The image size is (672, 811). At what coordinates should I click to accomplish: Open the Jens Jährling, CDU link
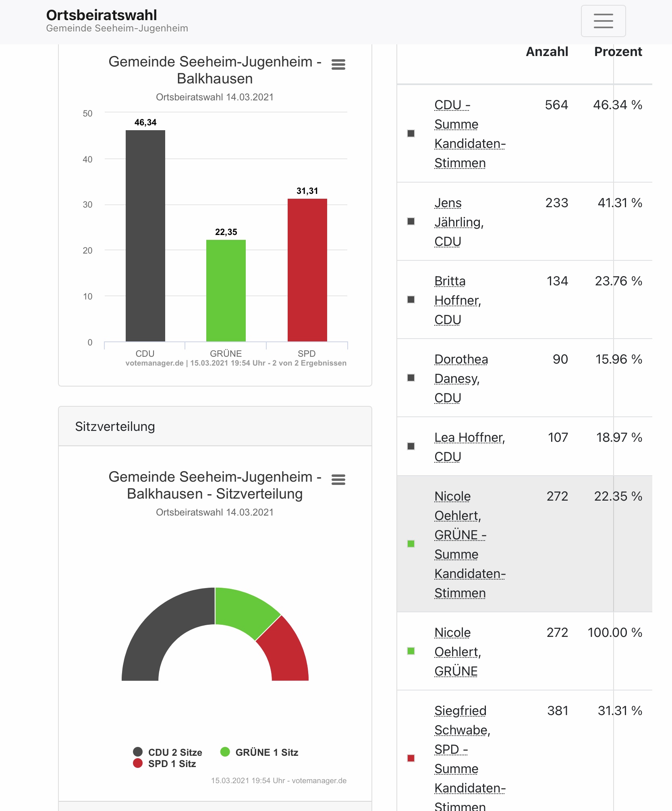click(459, 222)
